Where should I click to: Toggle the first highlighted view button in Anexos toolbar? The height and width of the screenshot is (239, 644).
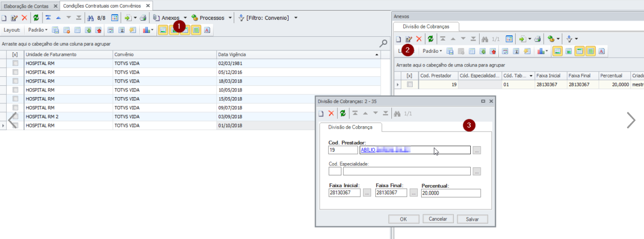tap(558, 51)
